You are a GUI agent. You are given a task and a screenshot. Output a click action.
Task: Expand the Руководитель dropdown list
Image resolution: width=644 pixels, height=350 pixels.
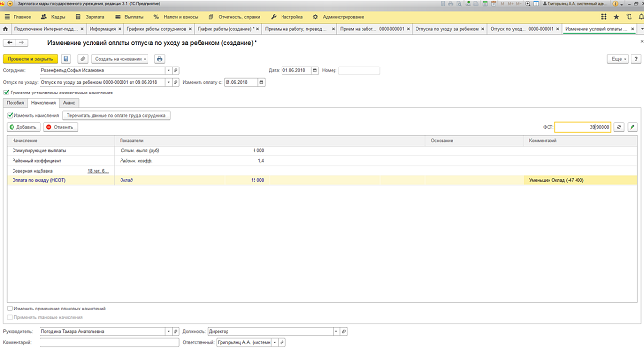click(169, 331)
